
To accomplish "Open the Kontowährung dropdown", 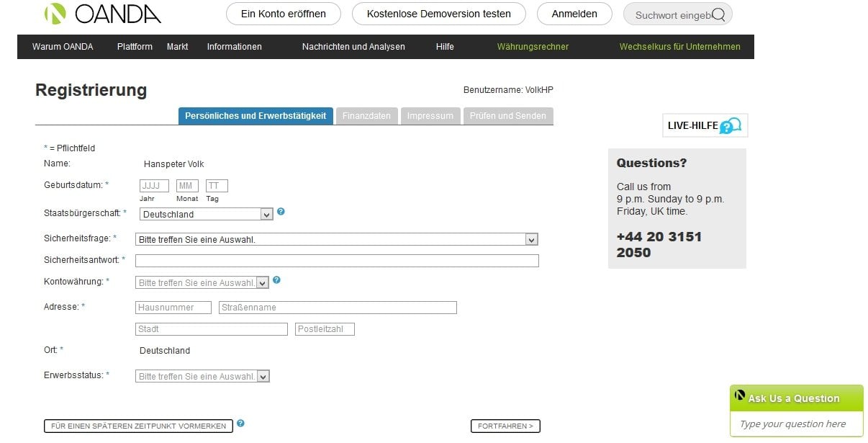I will [202, 282].
